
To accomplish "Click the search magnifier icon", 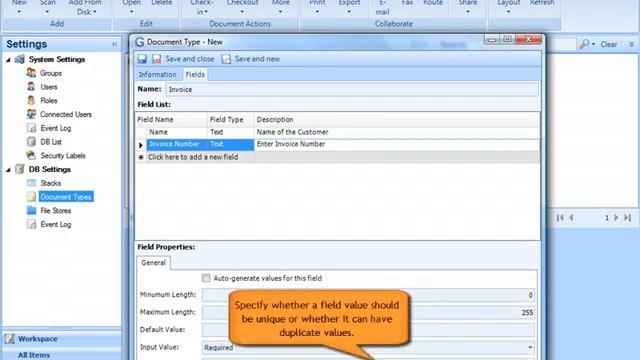I will click(584, 44).
